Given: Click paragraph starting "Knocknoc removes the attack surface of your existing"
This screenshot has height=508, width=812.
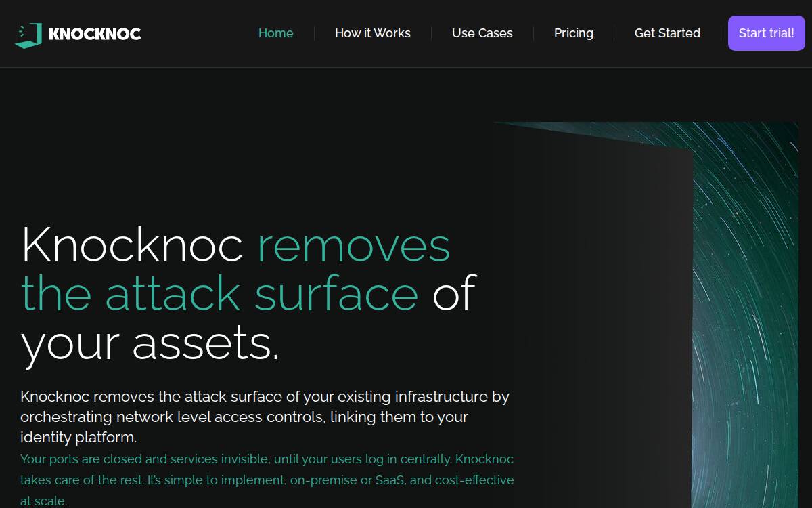Looking at the screenshot, I should click(265, 417).
